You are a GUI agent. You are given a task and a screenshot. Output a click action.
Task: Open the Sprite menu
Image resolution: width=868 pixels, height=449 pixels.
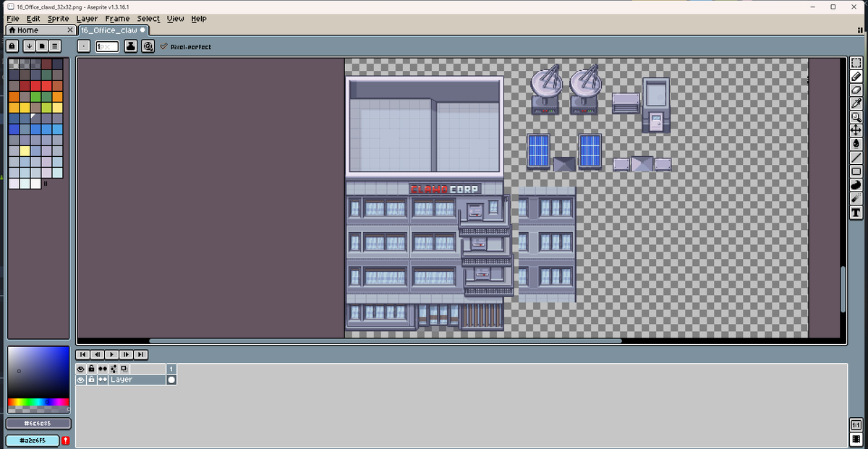(58, 19)
